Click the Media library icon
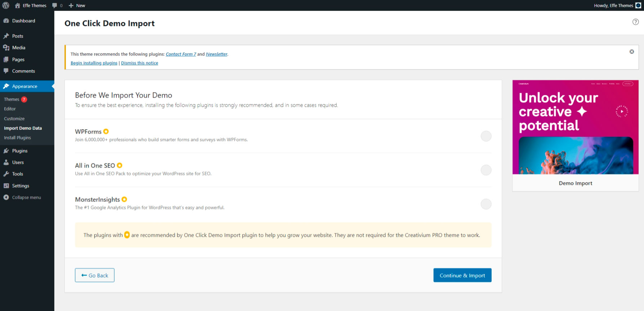Viewport: 644px width, 311px height. 6,48
